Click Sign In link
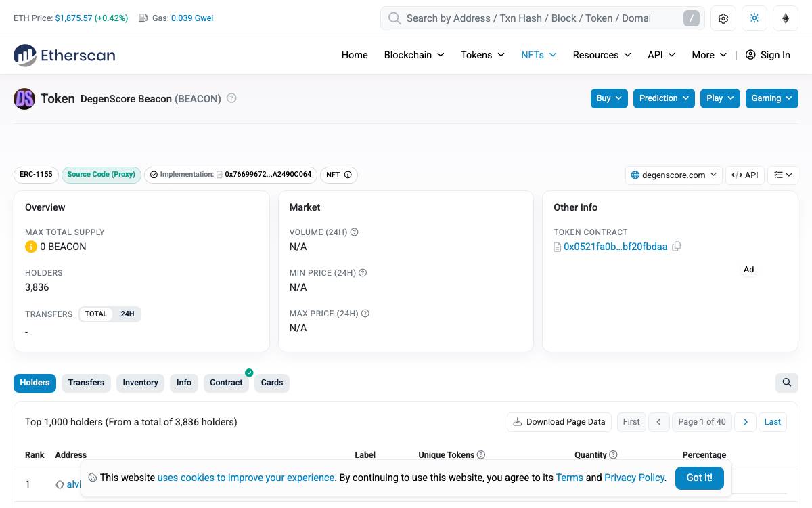The width and height of the screenshot is (812, 508). (775, 55)
